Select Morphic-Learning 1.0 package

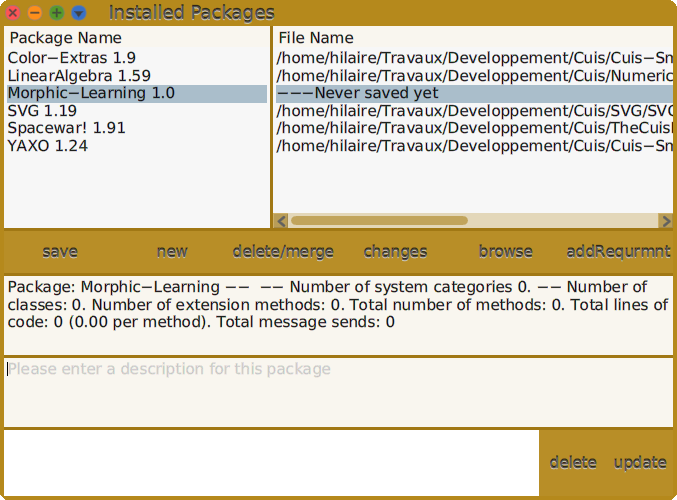(137, 93)
